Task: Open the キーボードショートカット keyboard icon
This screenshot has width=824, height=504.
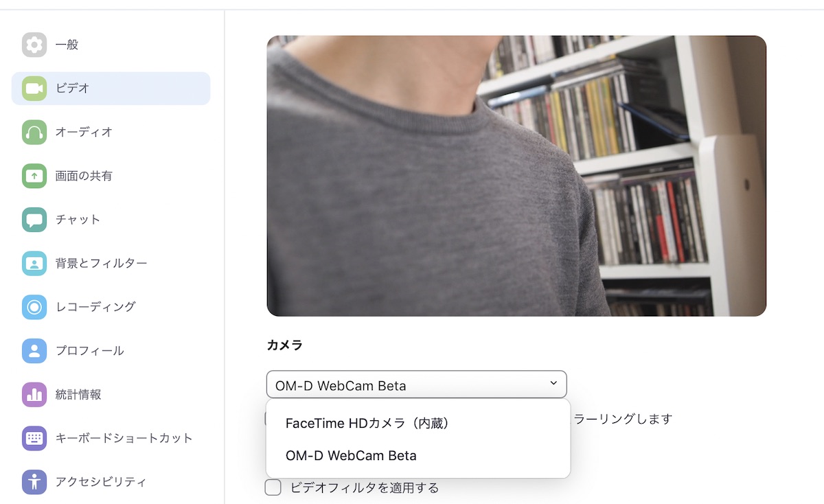Action: pos(34,438)
